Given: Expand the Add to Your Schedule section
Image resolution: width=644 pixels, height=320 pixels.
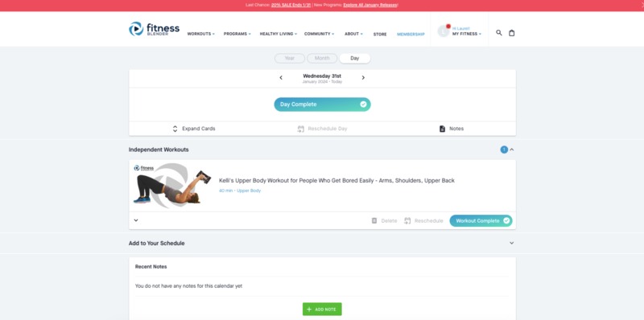Looking at the screenshot, I should pos(512,243).
